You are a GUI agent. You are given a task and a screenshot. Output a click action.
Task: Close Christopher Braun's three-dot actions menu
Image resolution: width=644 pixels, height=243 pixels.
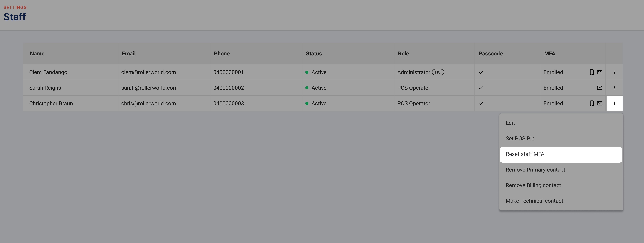[614, 103]
